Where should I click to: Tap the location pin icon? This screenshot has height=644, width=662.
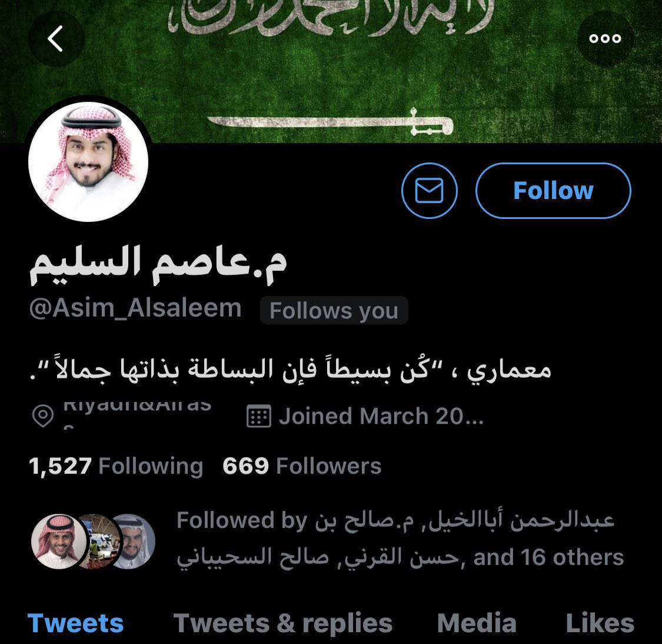coord(43,416)
